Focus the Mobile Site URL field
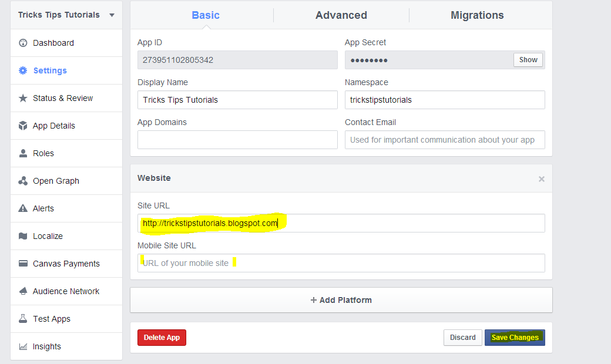The width and height of the screenshot is (611, 364). pos(341,263)
